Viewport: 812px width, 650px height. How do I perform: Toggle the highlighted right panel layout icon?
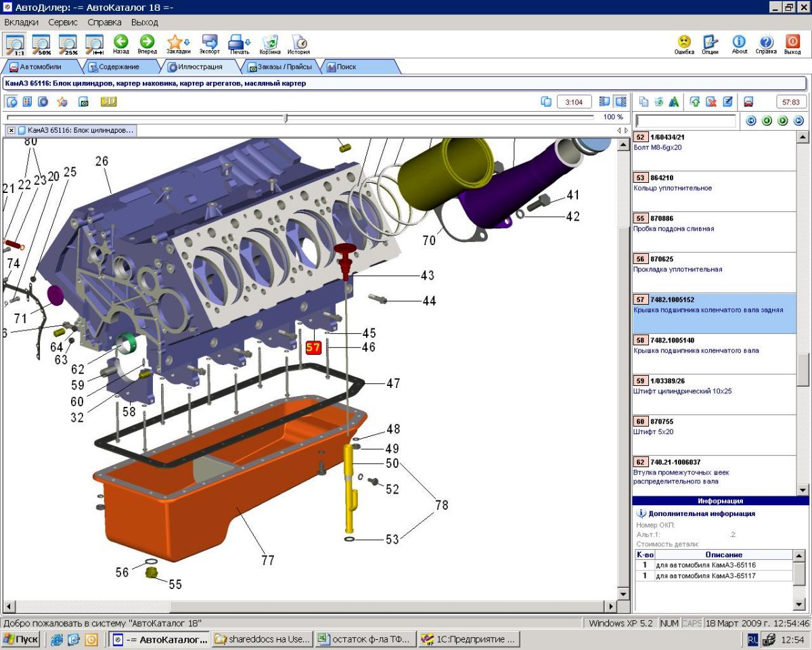tap(621, 102)
